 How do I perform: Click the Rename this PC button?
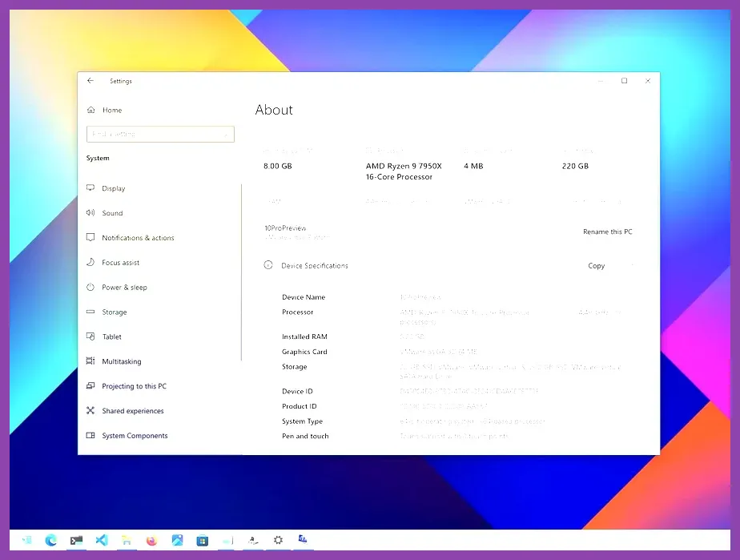pos(607,232)
